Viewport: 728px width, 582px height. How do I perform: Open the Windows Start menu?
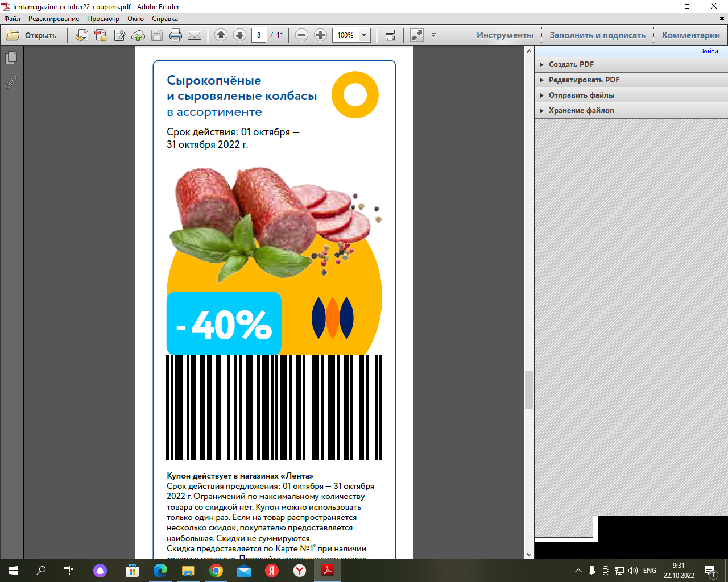[14, 571]
